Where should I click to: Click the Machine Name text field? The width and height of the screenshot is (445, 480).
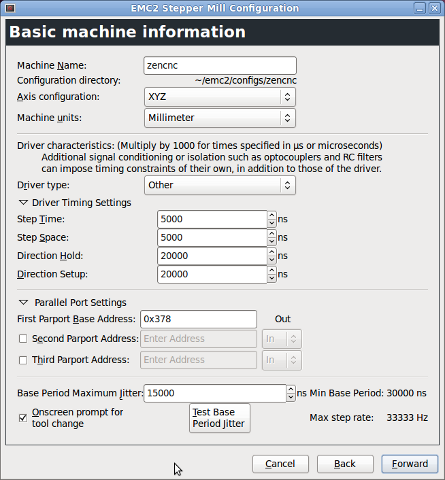220,65
